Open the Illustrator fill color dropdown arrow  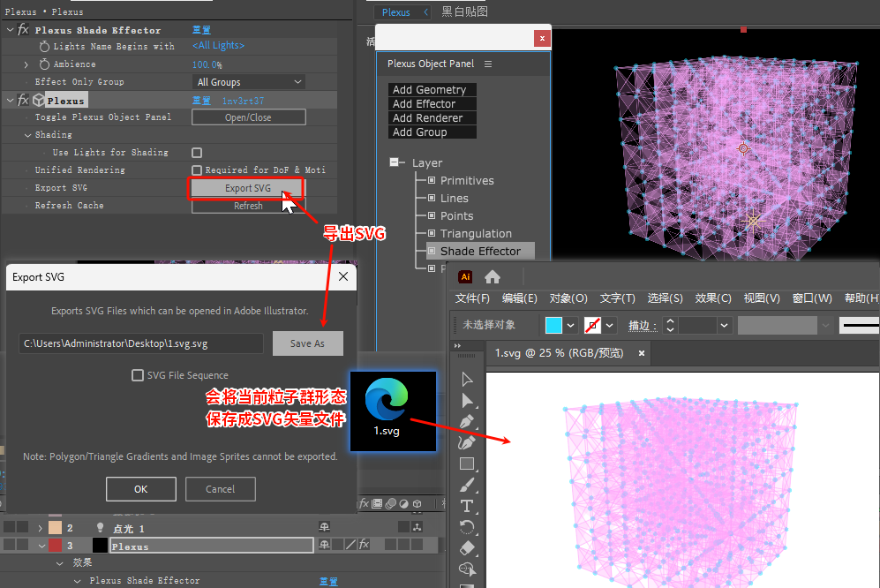(x=571, y=325)
